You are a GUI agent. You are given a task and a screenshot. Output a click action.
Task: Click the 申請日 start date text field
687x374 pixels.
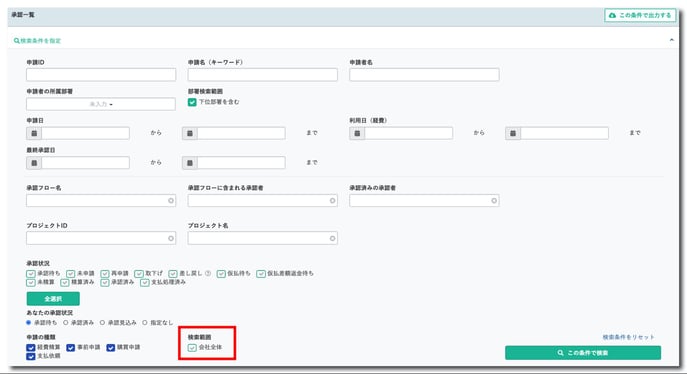[85, 133]
